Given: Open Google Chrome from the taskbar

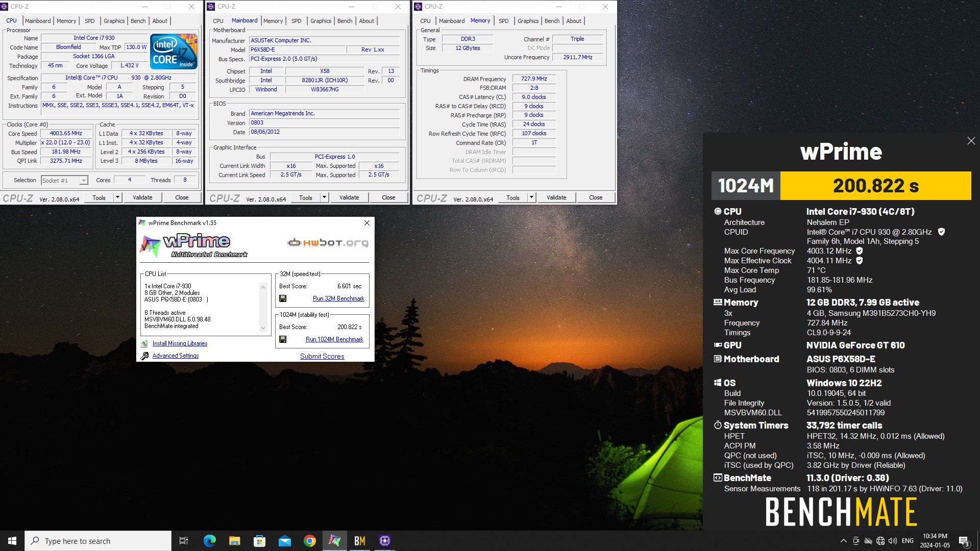Looking at the screenshot, I should tap(309, 541).
